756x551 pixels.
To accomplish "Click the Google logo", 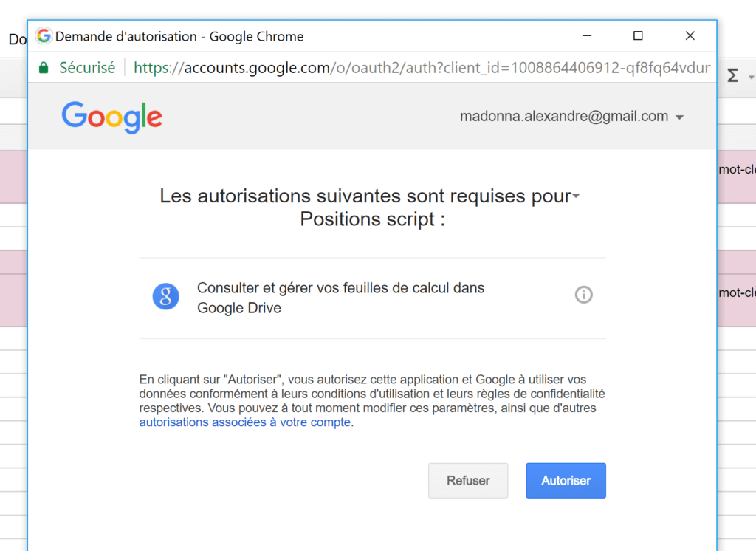I will pyautogui.click(x=112, y=117).
